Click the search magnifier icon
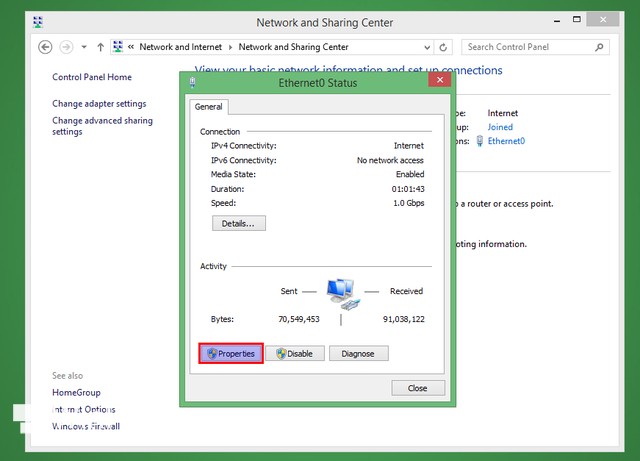The image size is (640, 461). (x=599, y=47)
